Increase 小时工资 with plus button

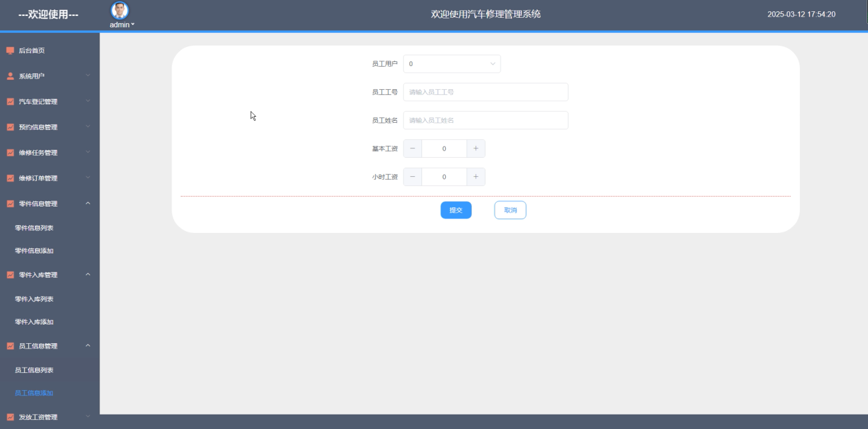(476, 177)
